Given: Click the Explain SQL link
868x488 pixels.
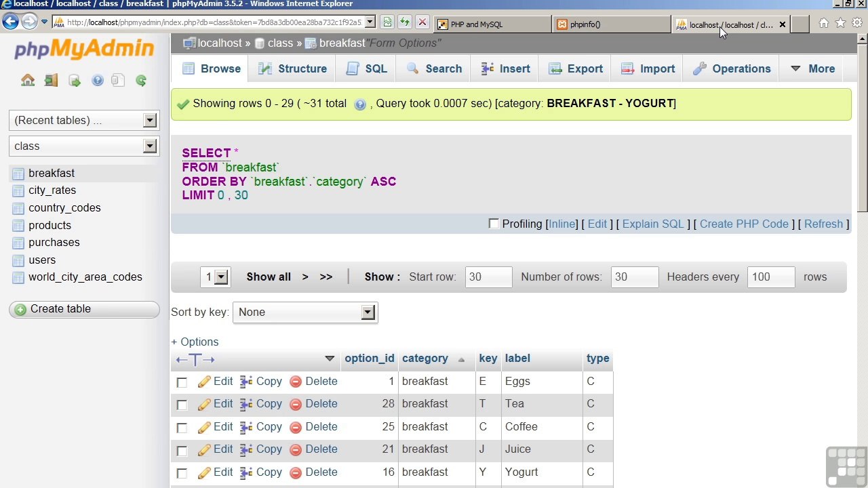Looking at the screenshot, I should coord(653,224).
